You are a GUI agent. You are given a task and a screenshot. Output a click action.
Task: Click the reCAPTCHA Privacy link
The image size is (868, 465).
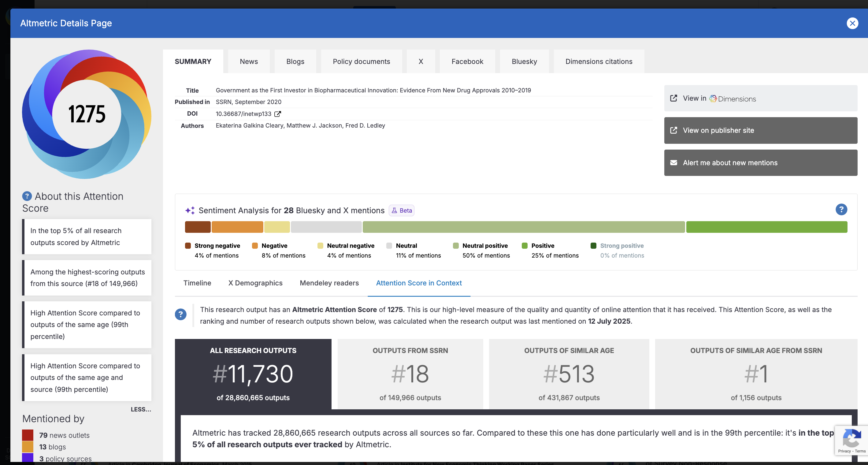coord(844,451)
